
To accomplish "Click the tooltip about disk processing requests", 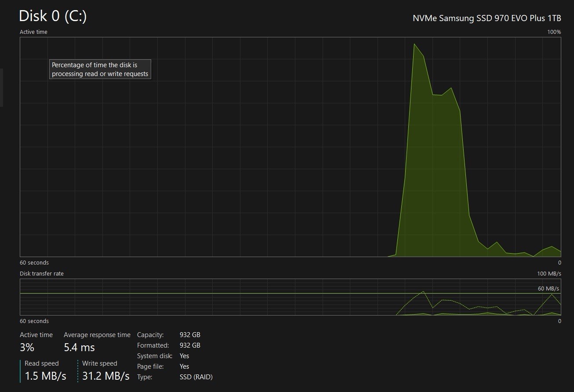I will point(100,69).
